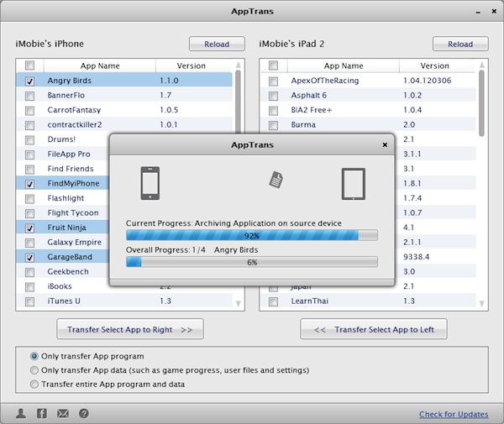The width and height of the screenshot is (504, 424).
Task: Tick the Asphalt 6 checkbox on iPad list
Action: pyautogui.click(x=274, y=96)
